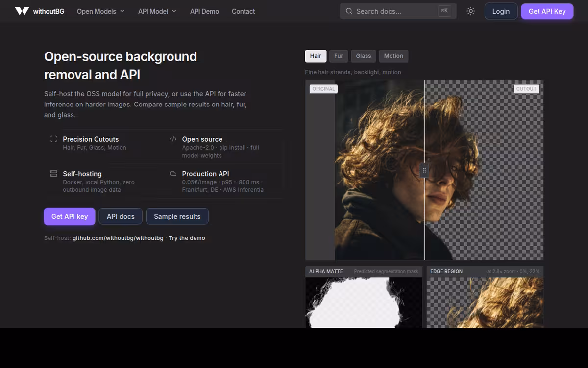The height and width of the screenshot is (368, 588).
Task: Click 'Fine hair strands, backlight, motion' caption
Action: tap(353, 72)
